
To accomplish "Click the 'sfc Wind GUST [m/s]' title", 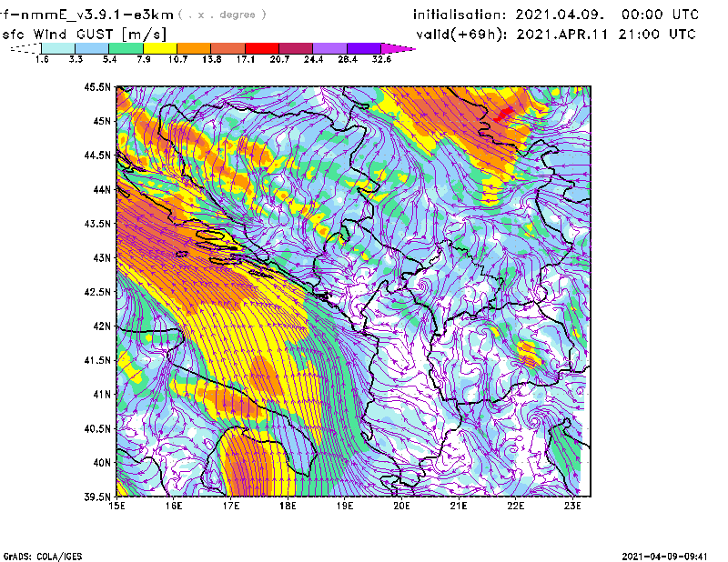I will click(84, 35).
